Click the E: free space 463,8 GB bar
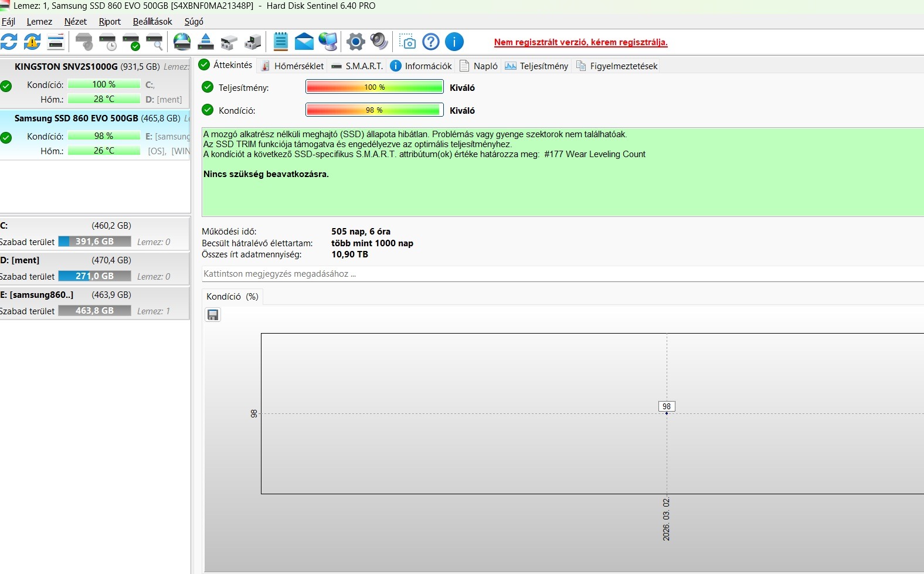Viewport: 924px width, 574px height. point(94,311)
